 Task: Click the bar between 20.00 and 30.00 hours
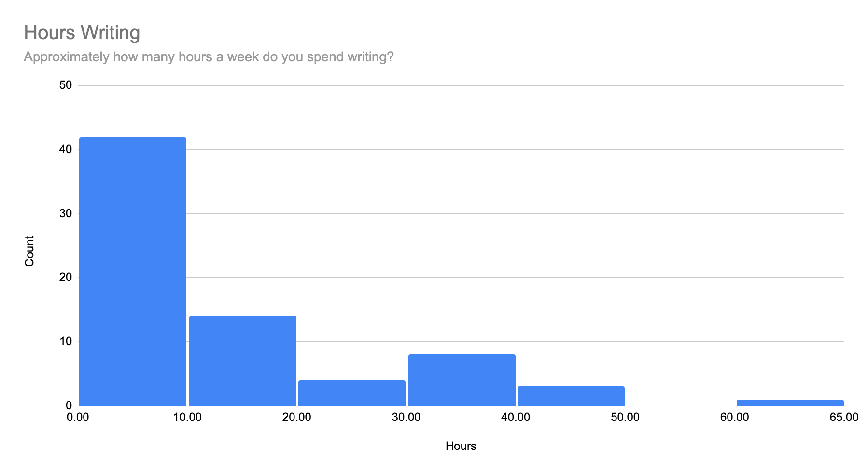352,393
